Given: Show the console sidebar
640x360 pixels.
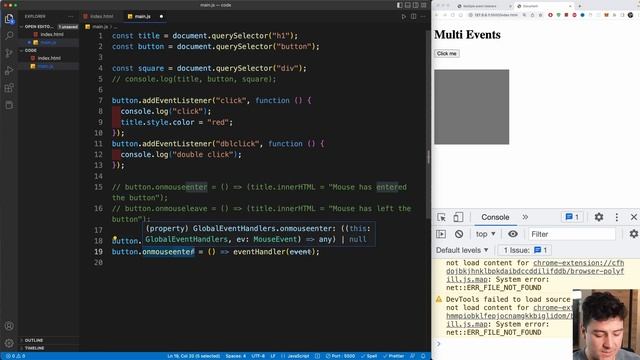Looking at the screenshot, I should tap(441, 234).
